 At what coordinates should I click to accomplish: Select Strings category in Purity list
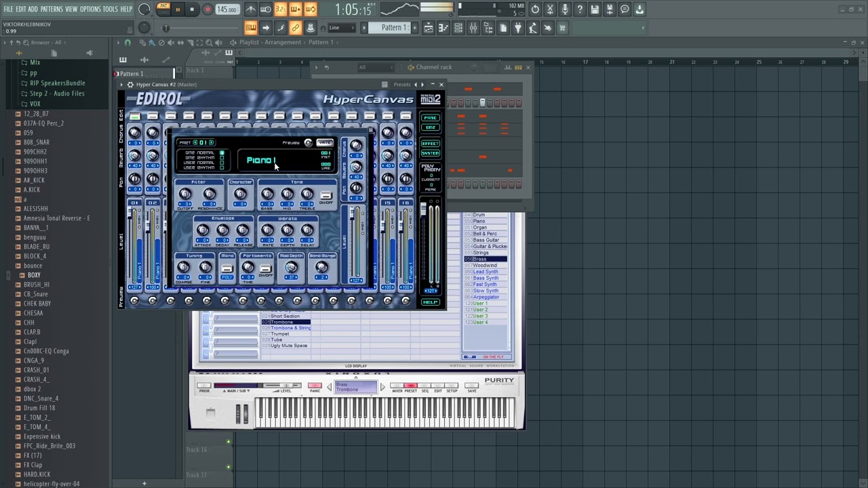[481, 253]
